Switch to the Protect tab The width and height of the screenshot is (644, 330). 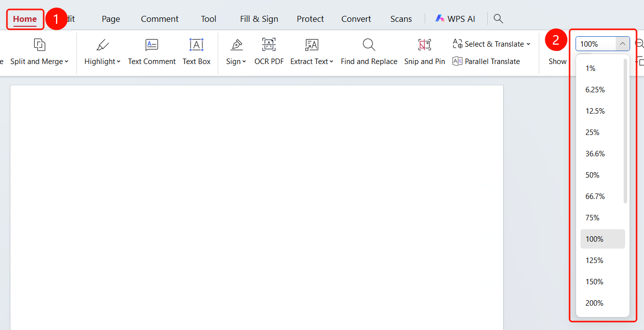311,19
